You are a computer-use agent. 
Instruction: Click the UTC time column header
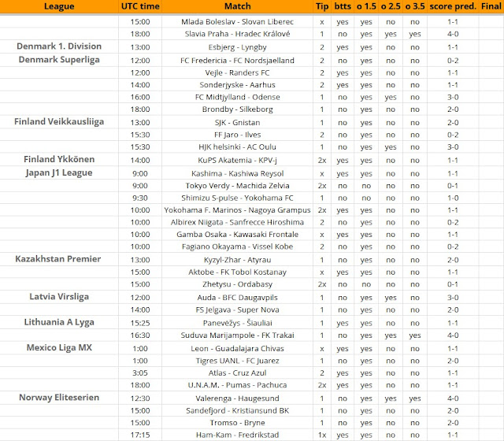pos(140,6)
